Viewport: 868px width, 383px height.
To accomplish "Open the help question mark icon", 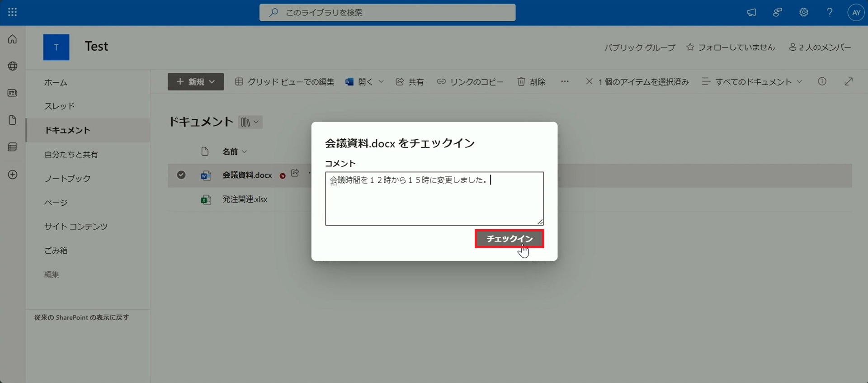I will coord(830,12).
